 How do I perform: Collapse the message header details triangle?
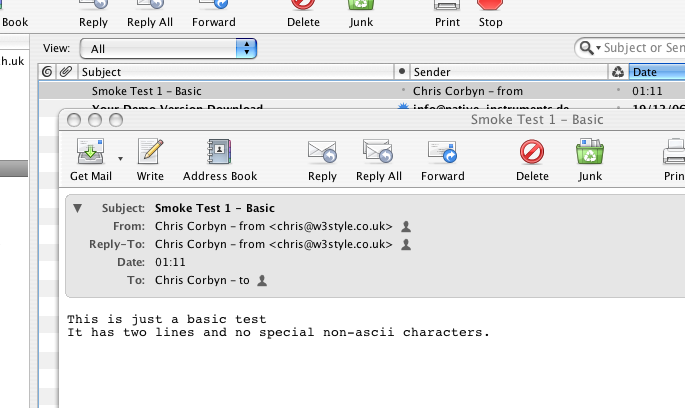(x=77, y=208)
